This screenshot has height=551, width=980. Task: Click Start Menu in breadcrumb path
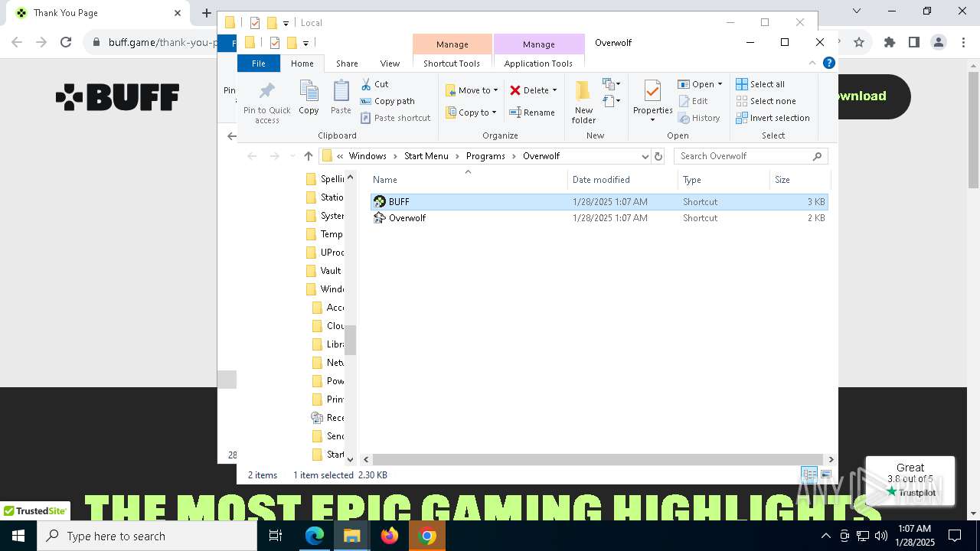click(426, 156)
